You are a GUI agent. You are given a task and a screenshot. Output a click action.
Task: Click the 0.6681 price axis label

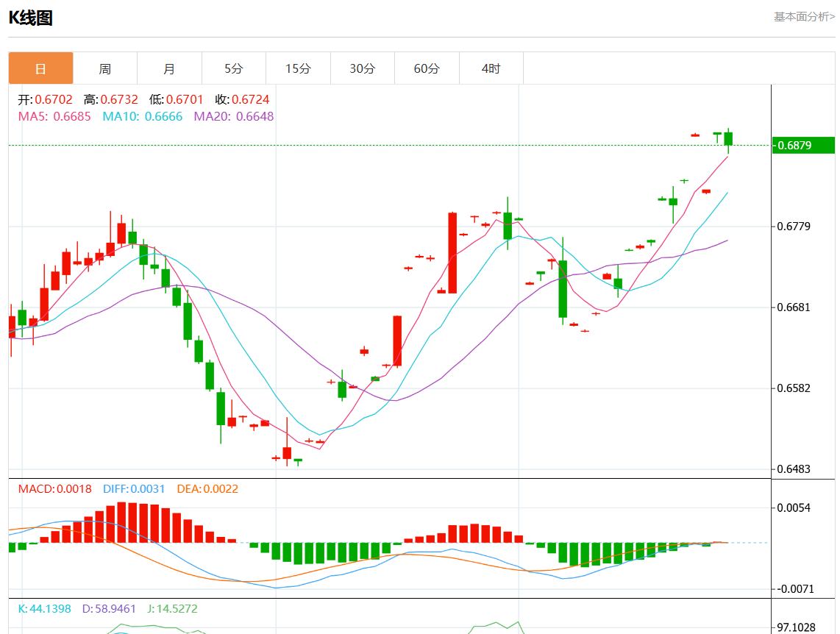tap(794, 307)
